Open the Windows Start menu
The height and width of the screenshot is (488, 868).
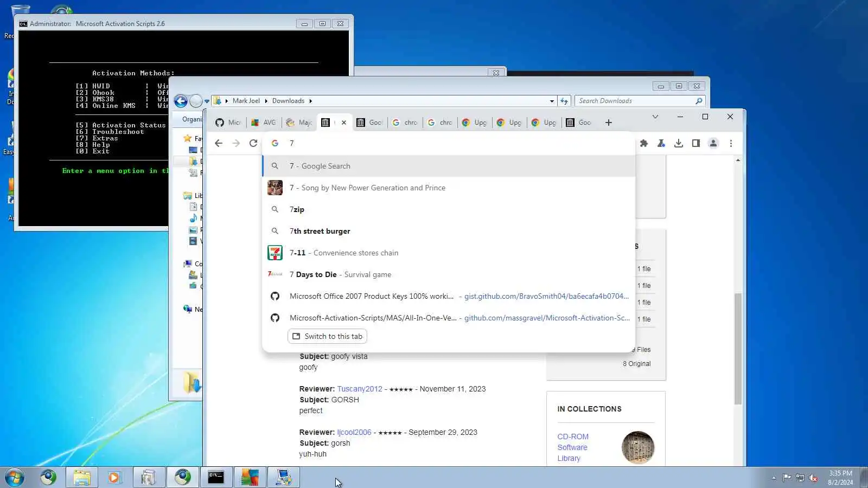pos(15,477)
